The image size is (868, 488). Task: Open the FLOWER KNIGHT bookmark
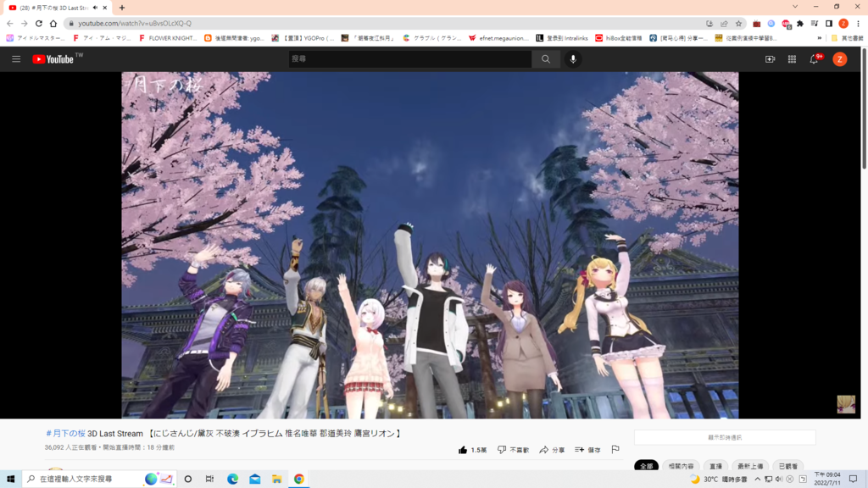[x=168, y=38]
